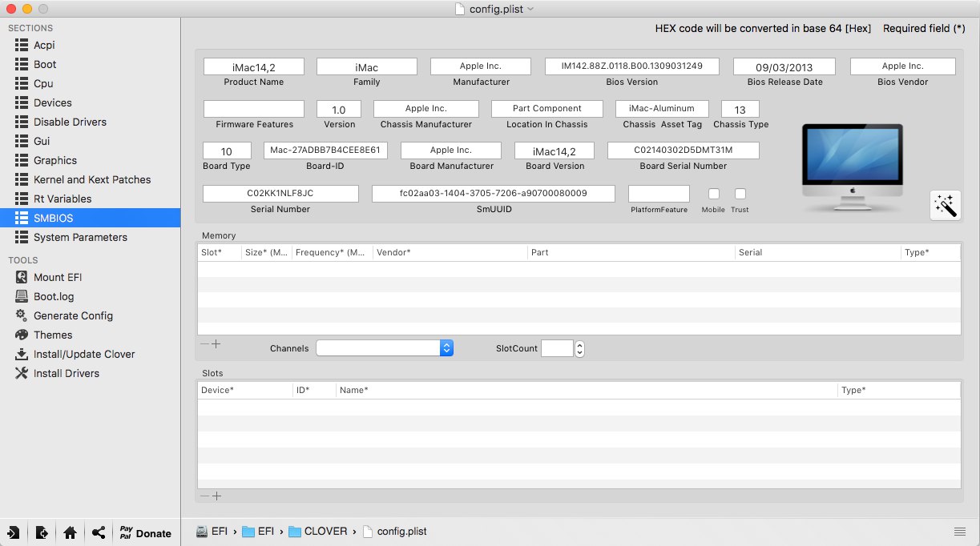Image resolution: width=980 pixels, height=546 pixels.
Task: Add a Slots row with plus
Action: [216, 496]
